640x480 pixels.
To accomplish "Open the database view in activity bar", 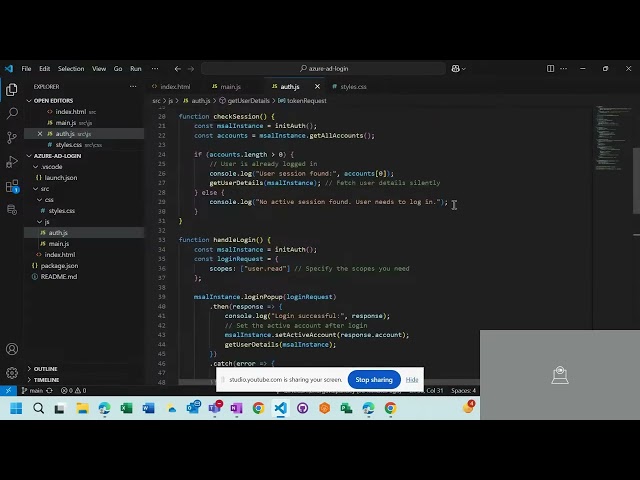I will click(x=12, y=210).
